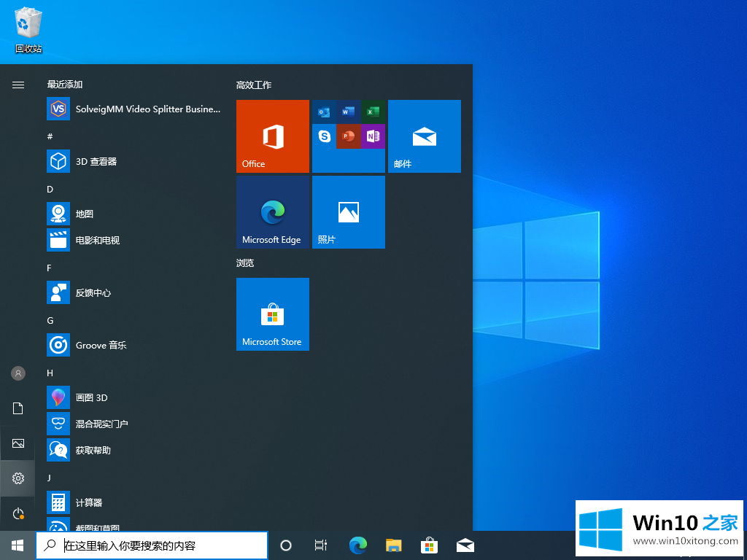
Task: Open the Microsoft Store tile
Action: click(273, 314)
